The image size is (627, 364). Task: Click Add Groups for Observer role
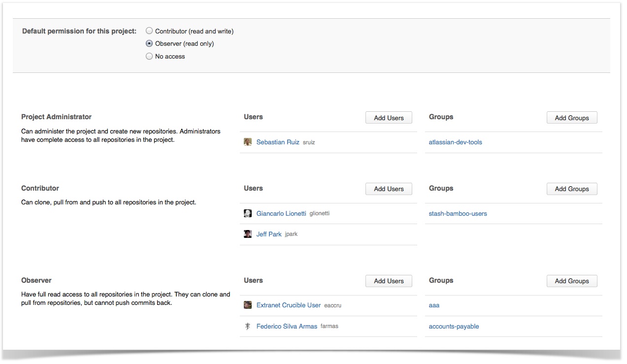571,281
